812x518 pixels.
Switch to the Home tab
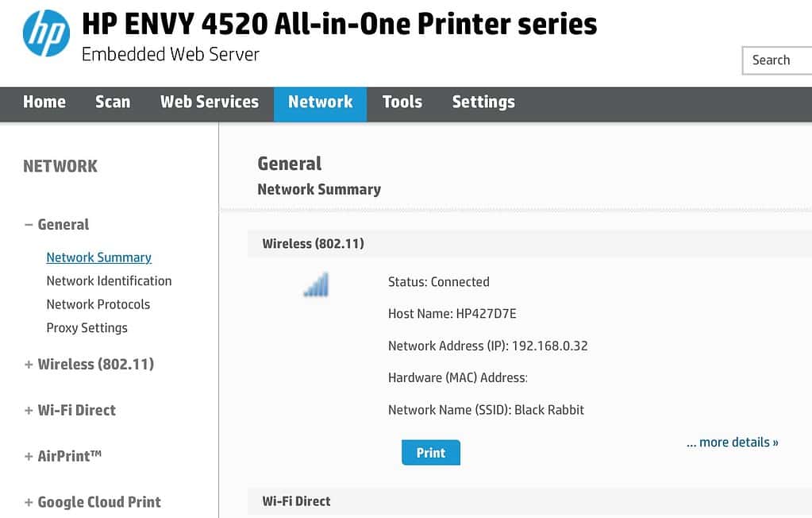point(44,102)
